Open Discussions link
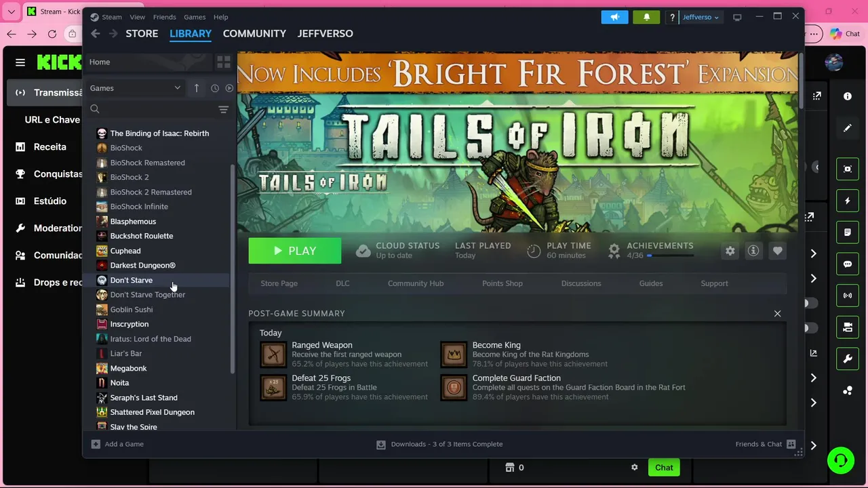 pos(581,283)
